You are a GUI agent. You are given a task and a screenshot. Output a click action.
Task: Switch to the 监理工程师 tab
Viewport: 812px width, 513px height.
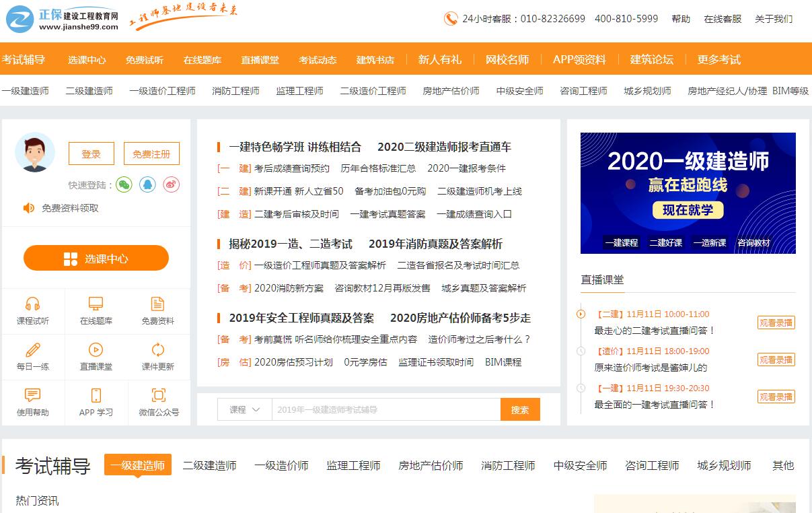click(x=353, y=465)
